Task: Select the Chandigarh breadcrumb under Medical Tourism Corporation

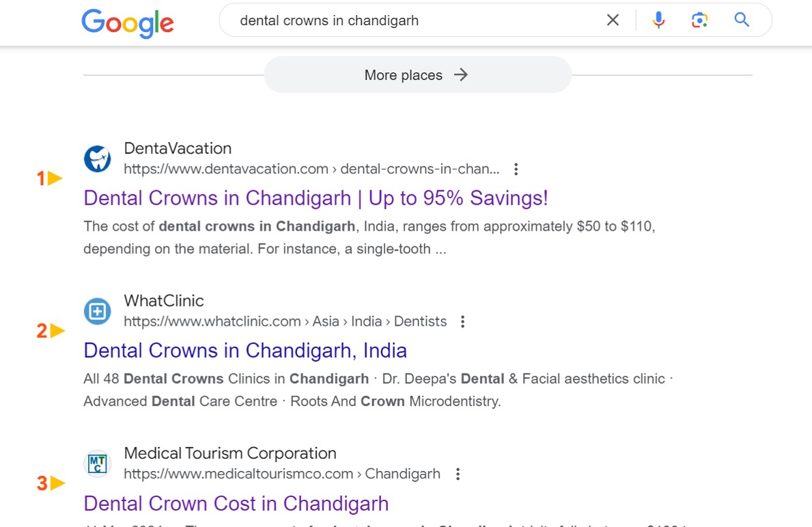Action: pyautogui.click(x=403, y=473)
